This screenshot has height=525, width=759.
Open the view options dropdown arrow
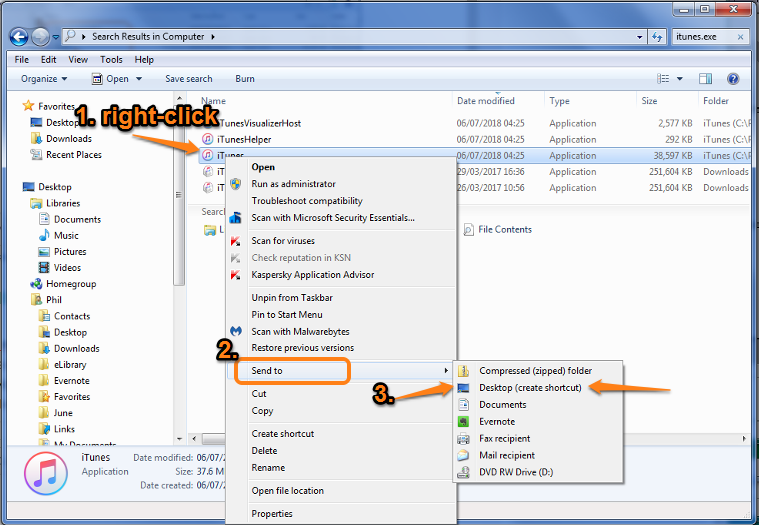click(680, 79)
